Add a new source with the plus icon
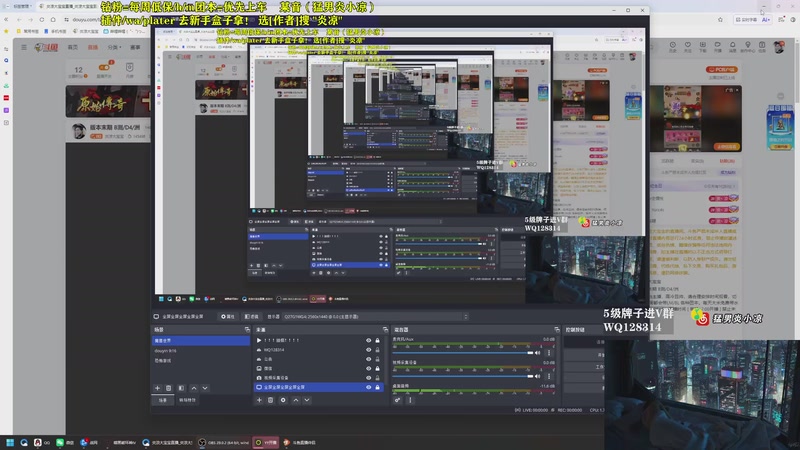800x450 pixels. click(x=259, y=401)
